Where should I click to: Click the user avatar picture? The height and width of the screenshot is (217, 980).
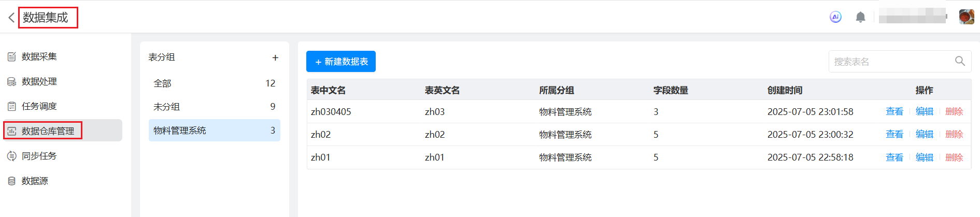coord(966,17)
